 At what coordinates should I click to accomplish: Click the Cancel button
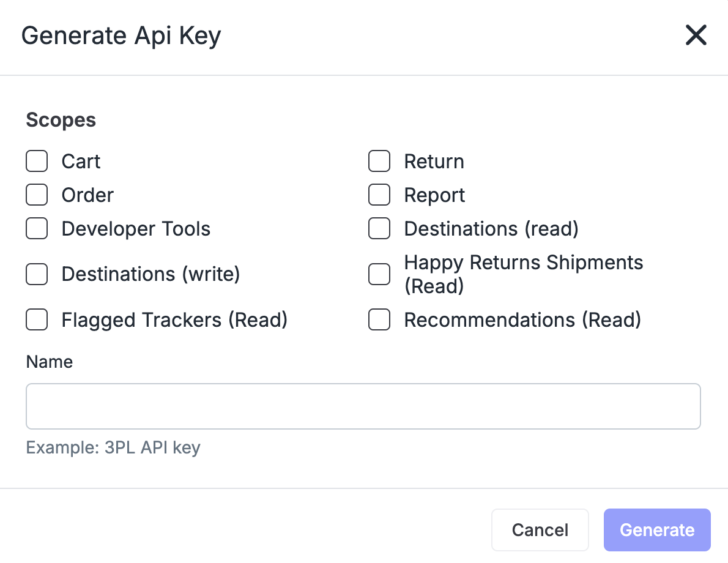[x=540, y=530]
